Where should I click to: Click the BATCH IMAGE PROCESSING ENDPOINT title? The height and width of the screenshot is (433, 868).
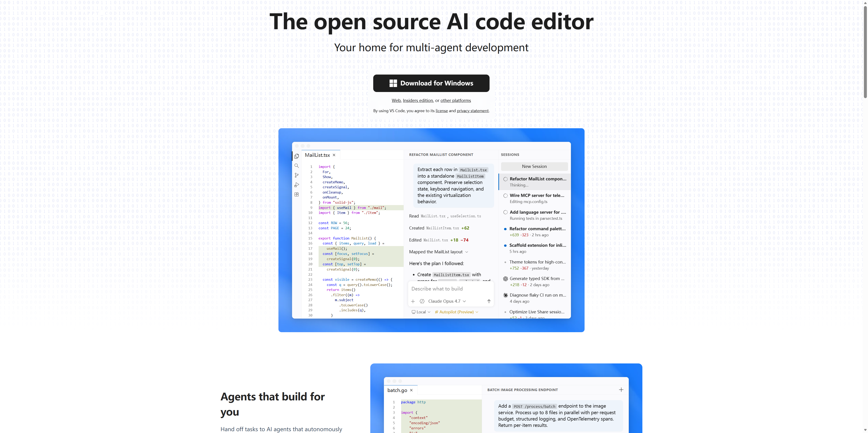pos(522,390)
